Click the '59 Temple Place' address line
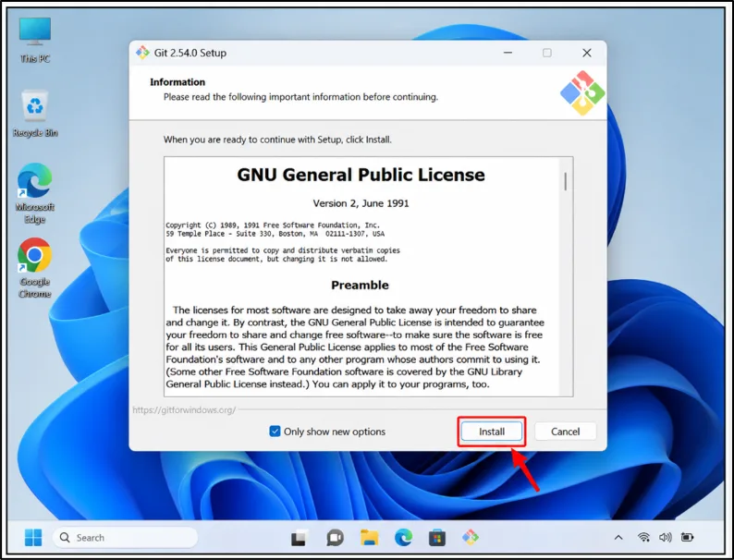 pyautogui.click(x=275, y=234)
